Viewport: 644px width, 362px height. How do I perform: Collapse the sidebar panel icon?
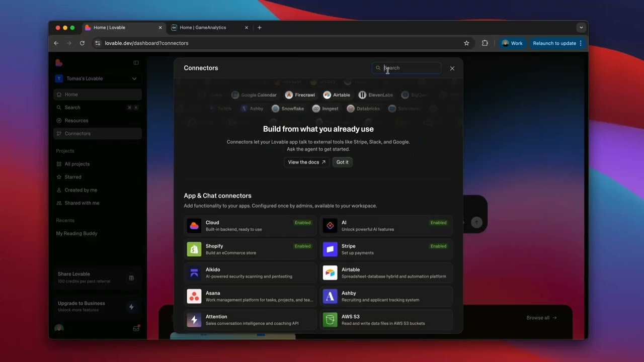(136, 63)
